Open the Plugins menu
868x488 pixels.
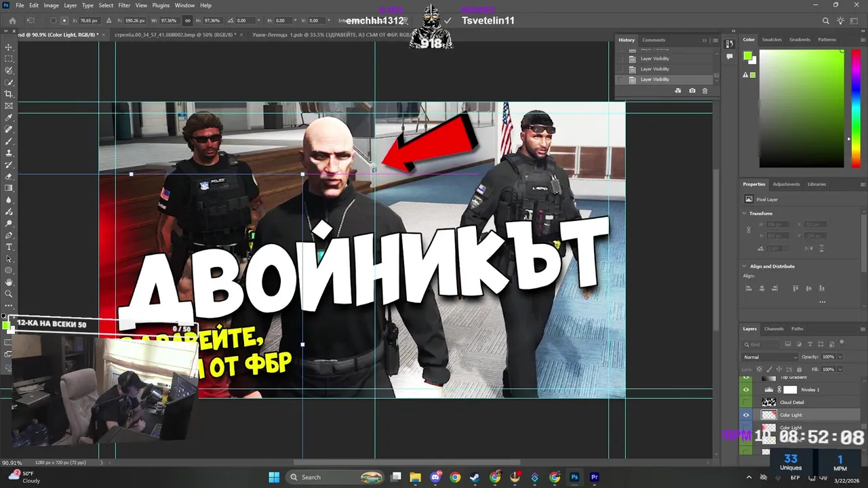click(x=161, y=5)
